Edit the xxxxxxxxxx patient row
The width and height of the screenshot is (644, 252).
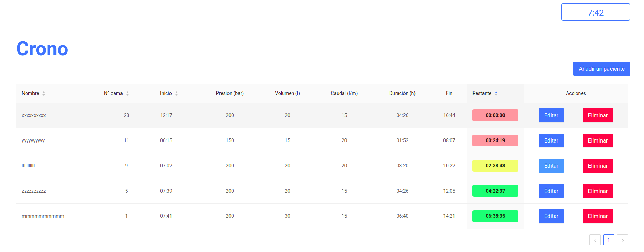point(551,115)
